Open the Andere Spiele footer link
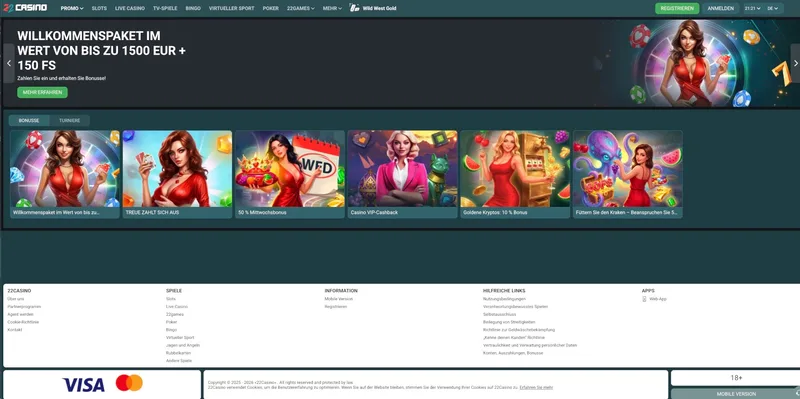800x399 pixels. [x=179, y=361]
